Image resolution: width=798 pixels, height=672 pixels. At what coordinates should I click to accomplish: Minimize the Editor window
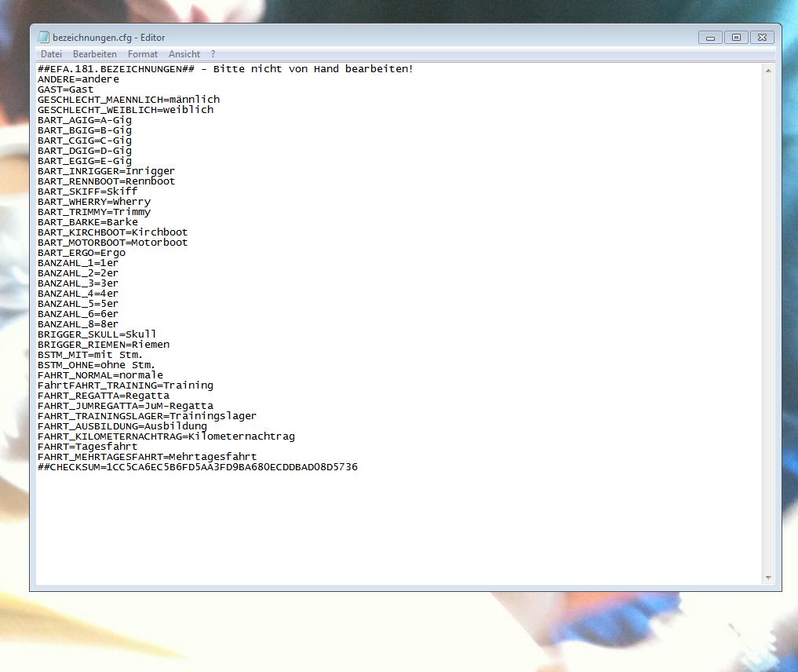710,37
